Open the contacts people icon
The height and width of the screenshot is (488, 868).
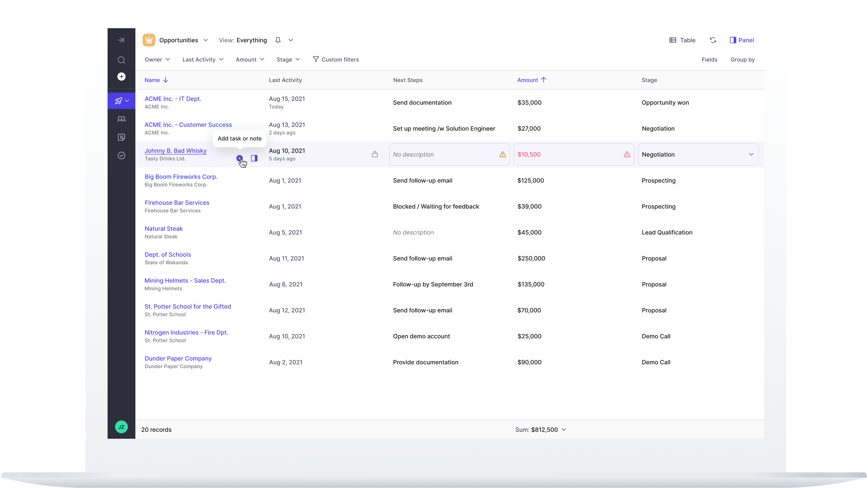tap(121, 119)
